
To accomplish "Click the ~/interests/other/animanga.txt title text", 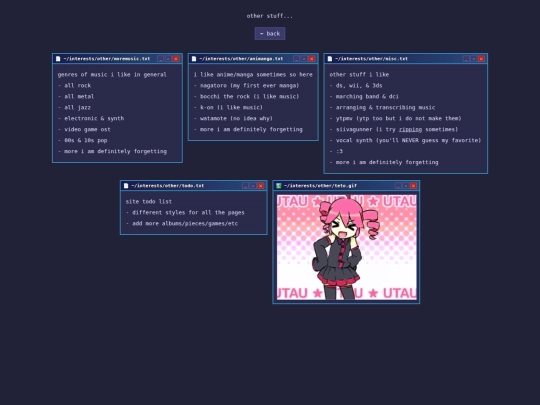I will point(241,59).
